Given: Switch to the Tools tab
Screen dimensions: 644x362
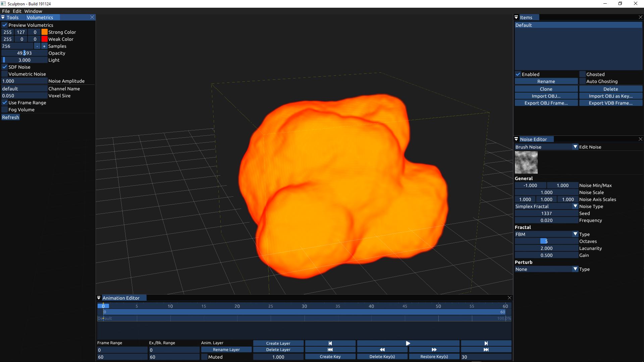Looking at the screenshot, I should [12, 17].
